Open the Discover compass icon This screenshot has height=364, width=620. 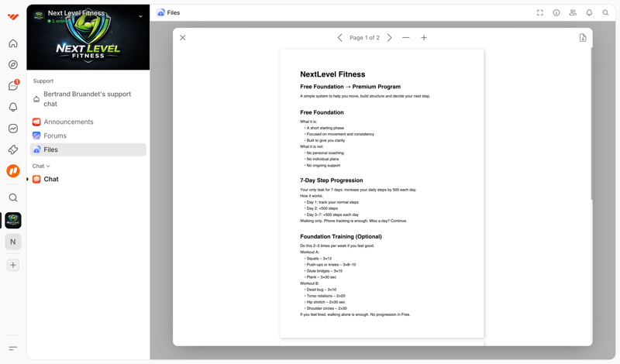click(13, 64)
